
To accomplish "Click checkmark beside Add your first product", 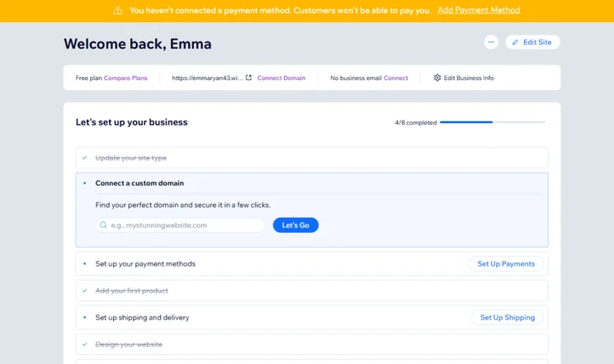I will click(84, 291).
